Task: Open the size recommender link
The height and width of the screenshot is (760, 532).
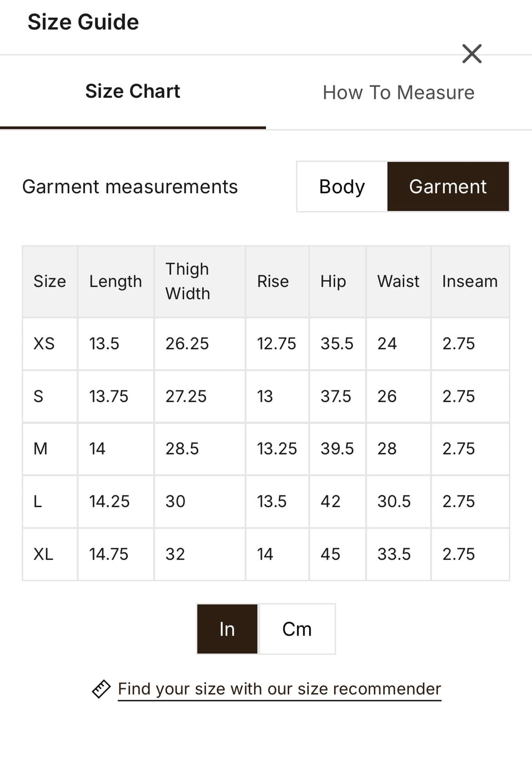Action: point(279,689)
